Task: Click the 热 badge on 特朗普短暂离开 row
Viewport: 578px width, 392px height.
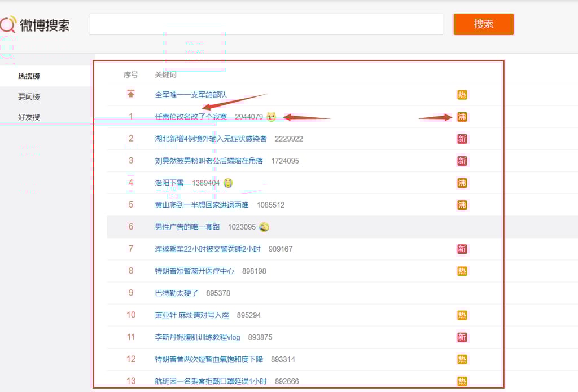Action: pyautogui.click(x=462, y=271)
